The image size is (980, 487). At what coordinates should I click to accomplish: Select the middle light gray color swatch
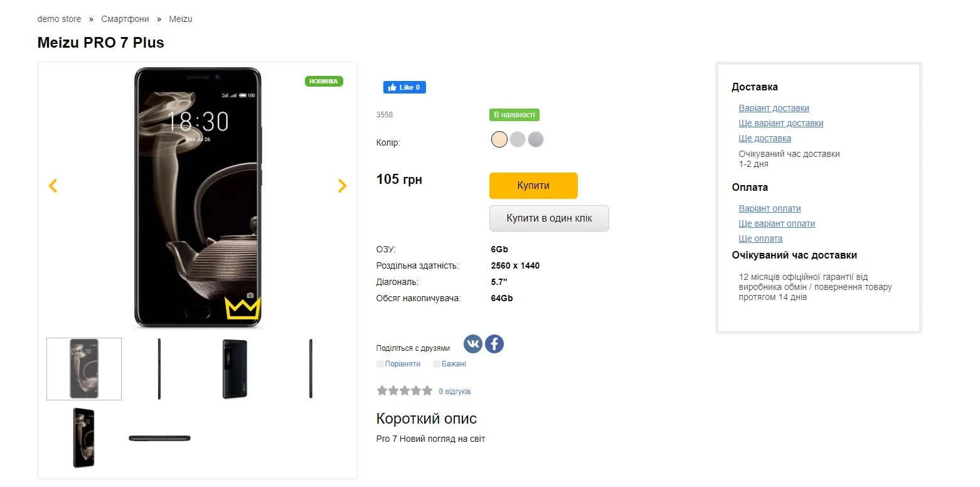tap(517, 139)
